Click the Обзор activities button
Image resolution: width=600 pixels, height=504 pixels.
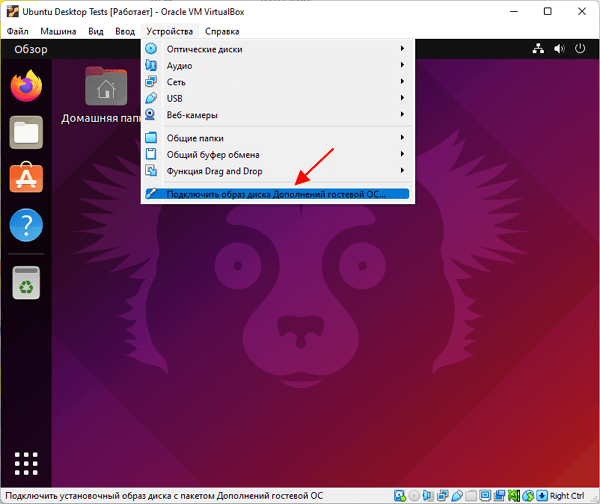(31, 49)
